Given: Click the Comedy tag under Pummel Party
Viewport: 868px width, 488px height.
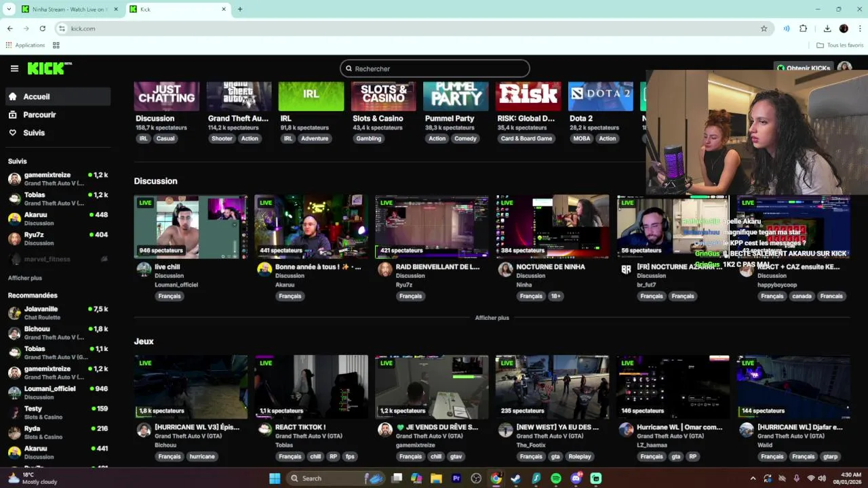Looking at the screenshot, I should tap(465, 138).
